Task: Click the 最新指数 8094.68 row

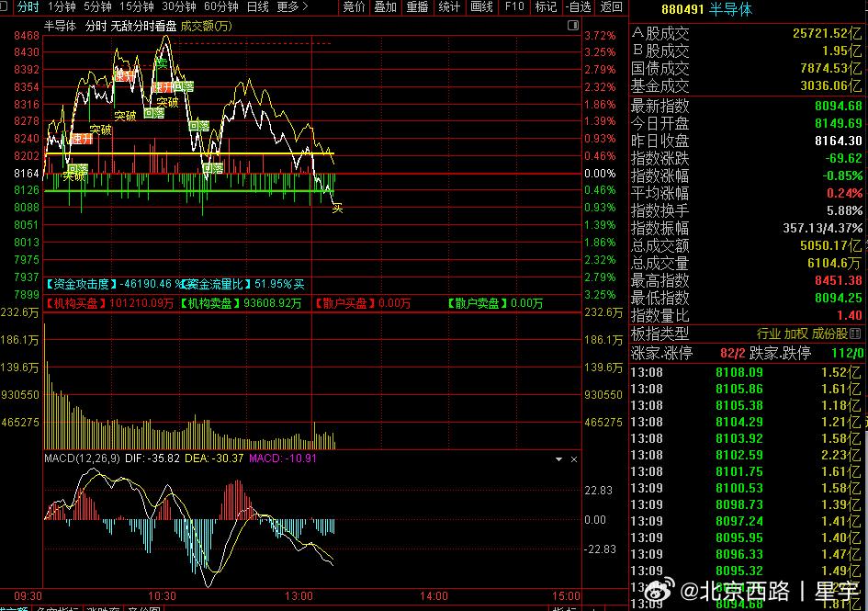Action: tap(747, 106)
